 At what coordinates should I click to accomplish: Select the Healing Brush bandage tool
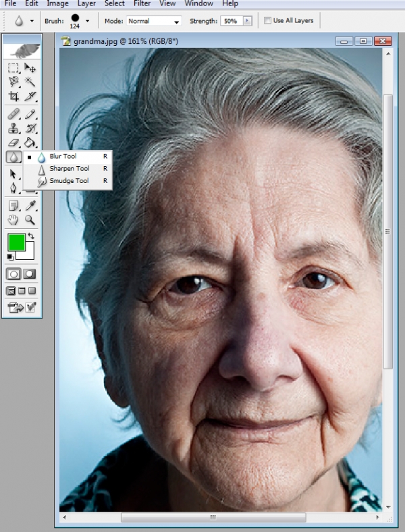coord(13,114)
